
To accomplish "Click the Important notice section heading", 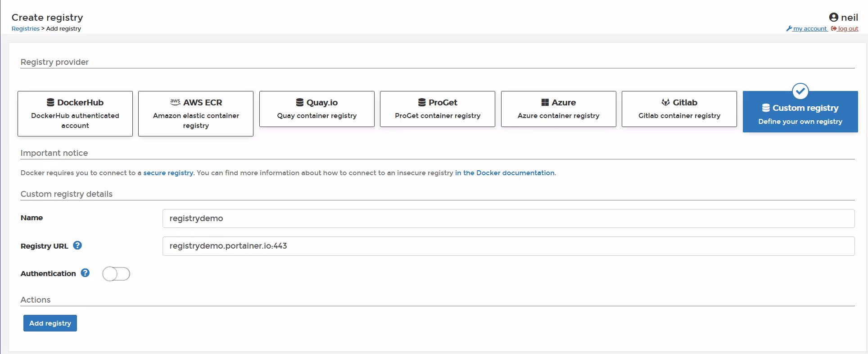I will point(54,153).
